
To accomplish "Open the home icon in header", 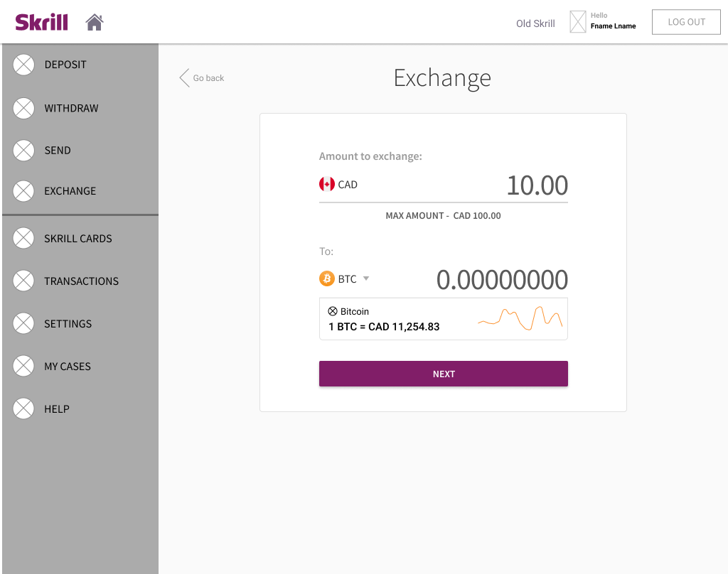I will click(x=95, y=22).
